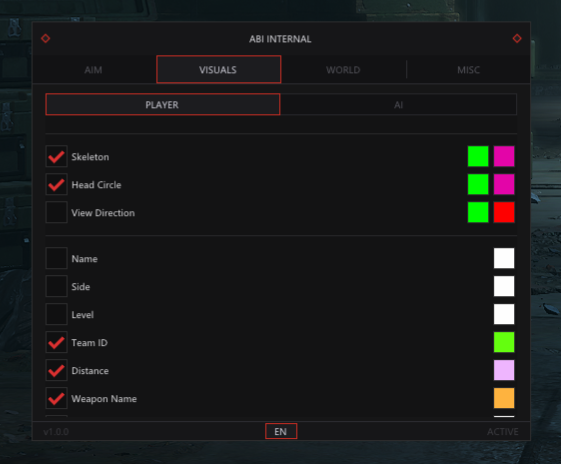561x464 pixels.
Task: Disable the Skeleton checkbox
Action: (x=57, y=156)
